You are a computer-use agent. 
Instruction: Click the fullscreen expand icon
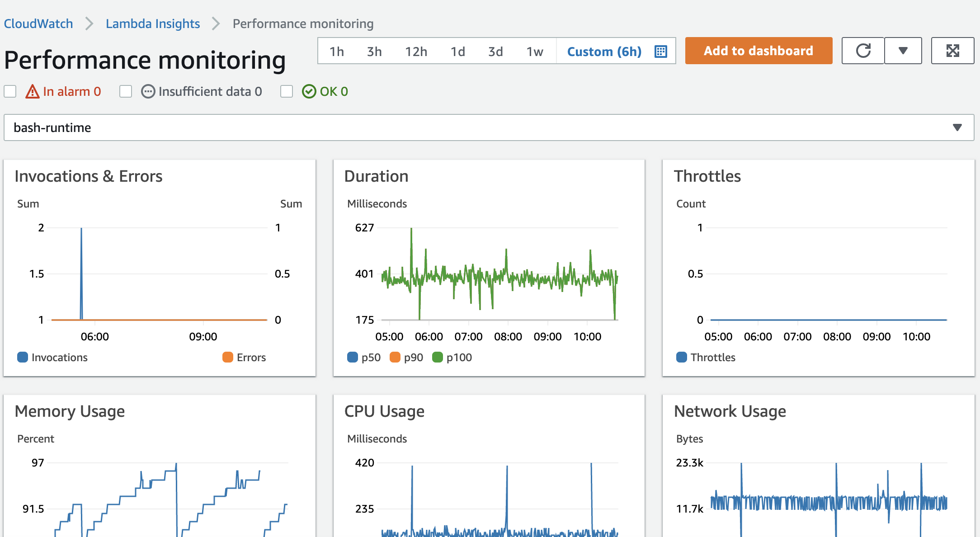click(953, 51)
